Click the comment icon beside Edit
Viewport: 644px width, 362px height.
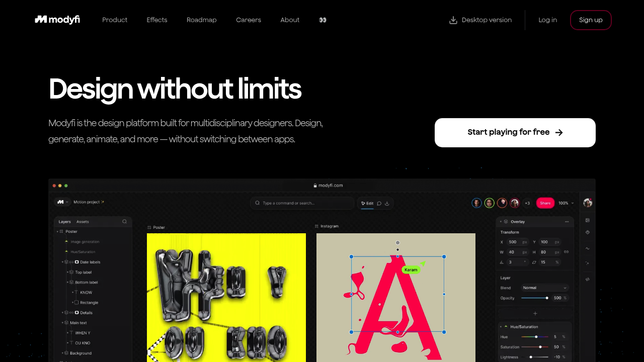[x=379, y=203]
